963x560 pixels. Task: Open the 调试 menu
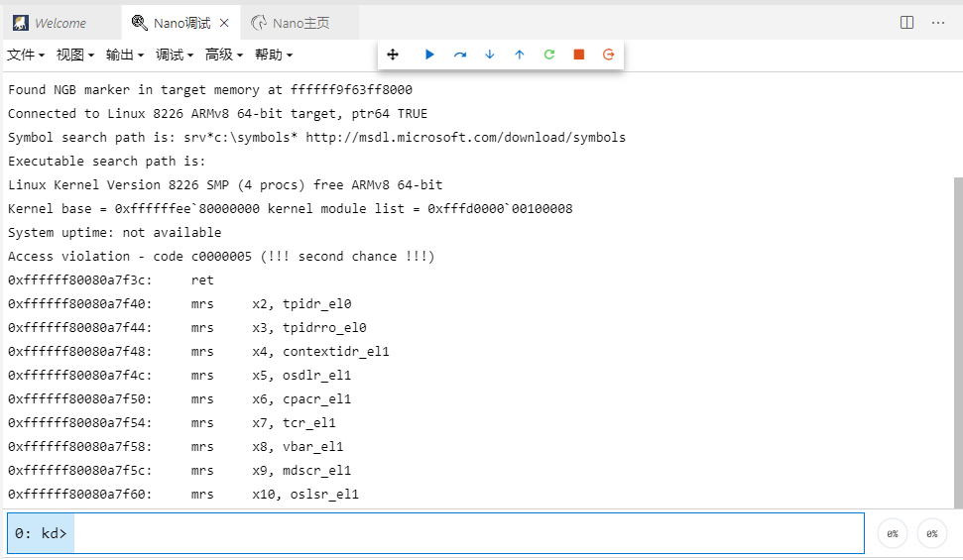175,55
